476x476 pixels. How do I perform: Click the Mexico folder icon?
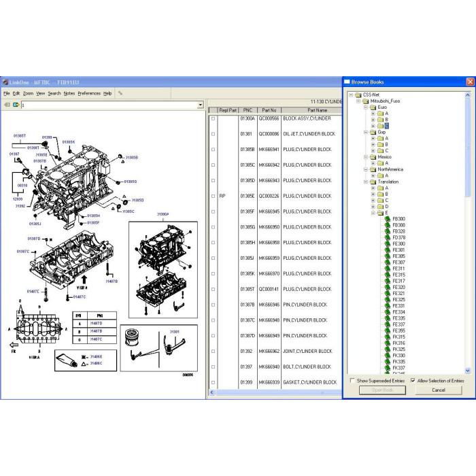click(373, 157)
